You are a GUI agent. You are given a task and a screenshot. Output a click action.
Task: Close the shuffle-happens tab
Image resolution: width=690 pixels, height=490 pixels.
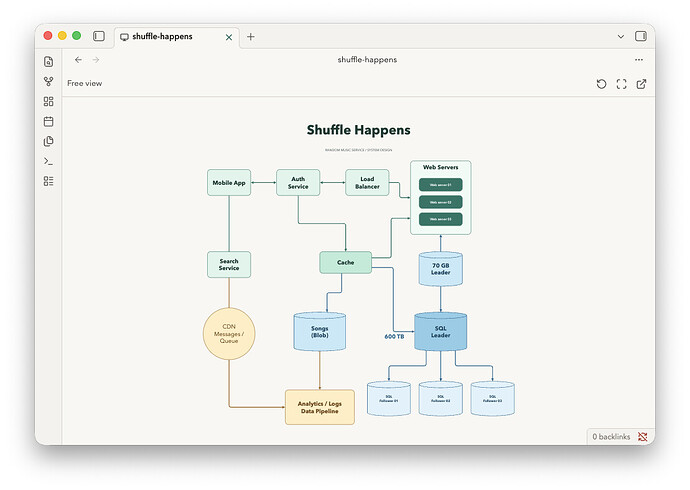coord(229,37)
